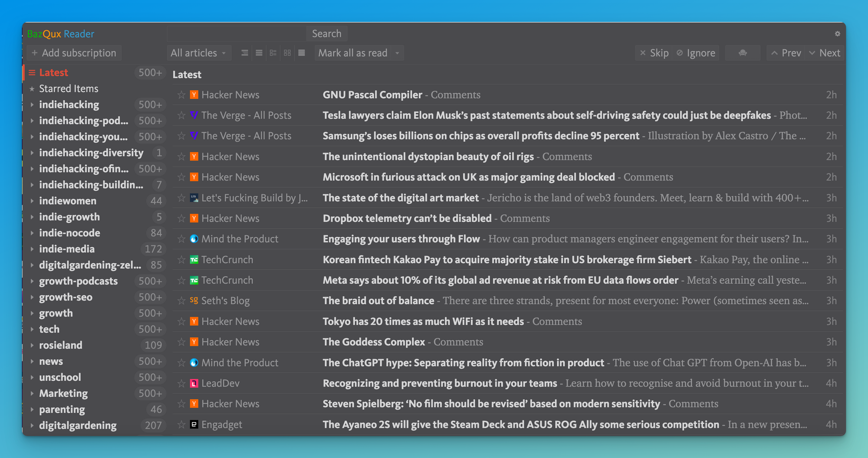The image size is (868, 458).
Task: Click the LeadDev feed icon
Action: coord(194,383)
